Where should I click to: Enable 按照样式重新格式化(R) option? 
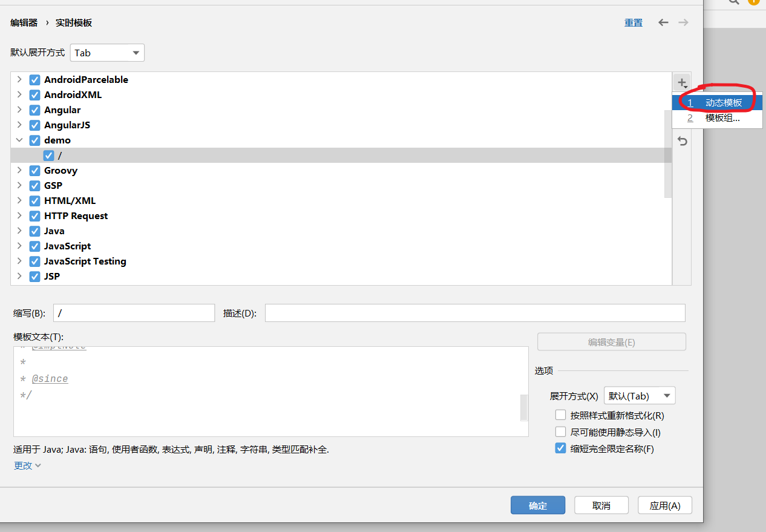coord(560,415)
